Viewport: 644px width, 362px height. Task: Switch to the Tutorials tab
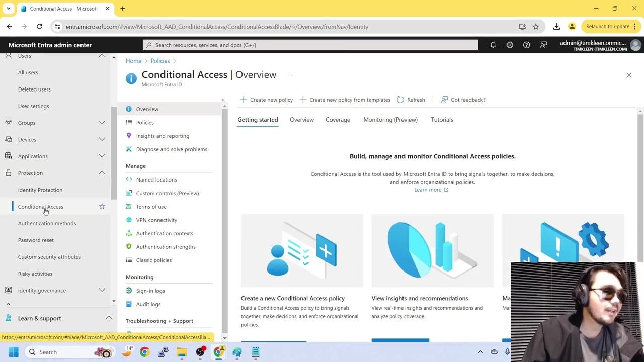click(x=442, y=120)
